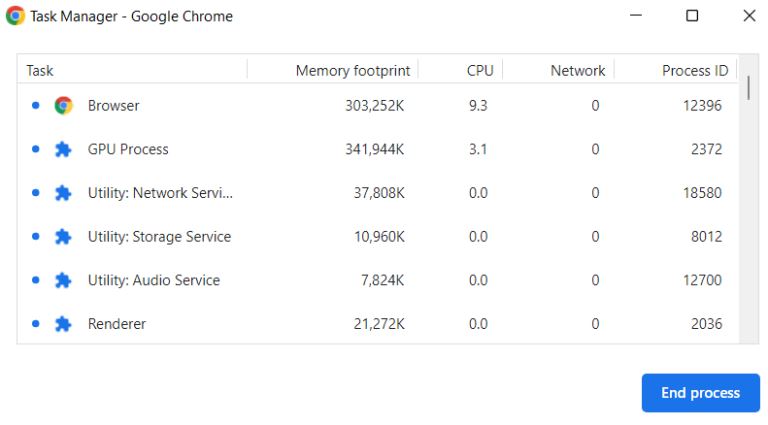Maximize the Task Manager window
768x425 pixels.
[x=692, y=16]
